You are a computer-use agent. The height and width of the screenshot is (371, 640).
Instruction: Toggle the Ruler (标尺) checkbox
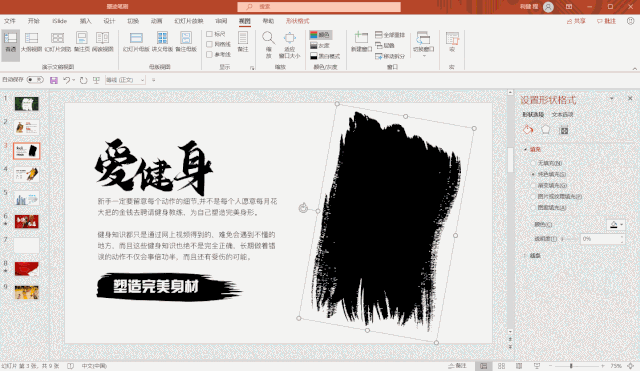pos(209,34)
